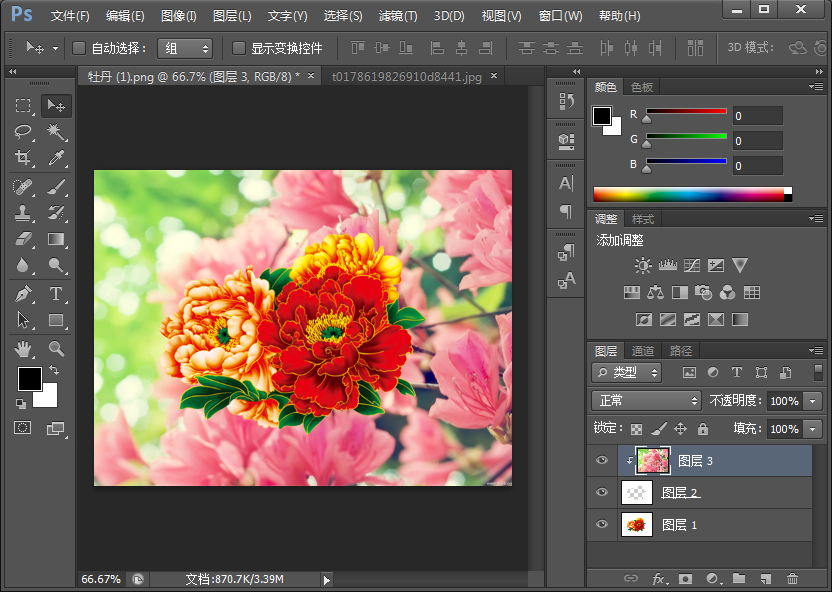Switch to t0178619826910d8441.jpg document tab

(x=406, y=77)
